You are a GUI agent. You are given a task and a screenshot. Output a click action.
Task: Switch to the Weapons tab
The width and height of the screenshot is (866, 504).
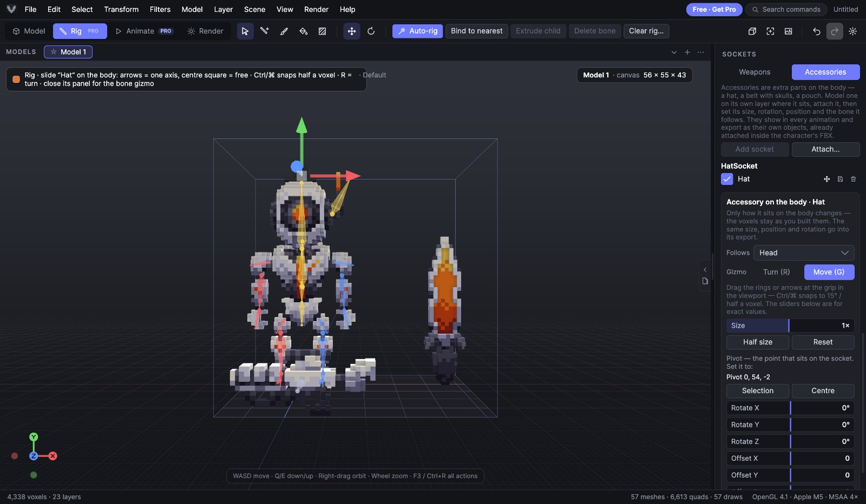point(755,72)
